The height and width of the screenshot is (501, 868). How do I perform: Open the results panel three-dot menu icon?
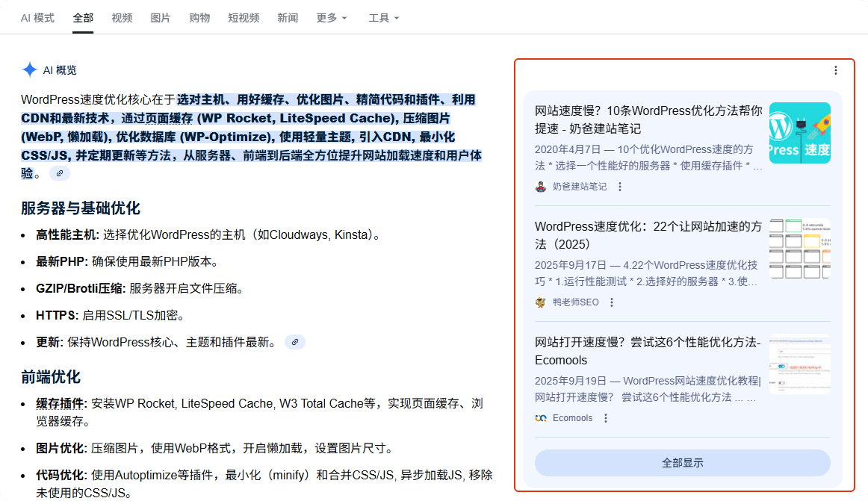pyautogui.click(x=835, y=69)
